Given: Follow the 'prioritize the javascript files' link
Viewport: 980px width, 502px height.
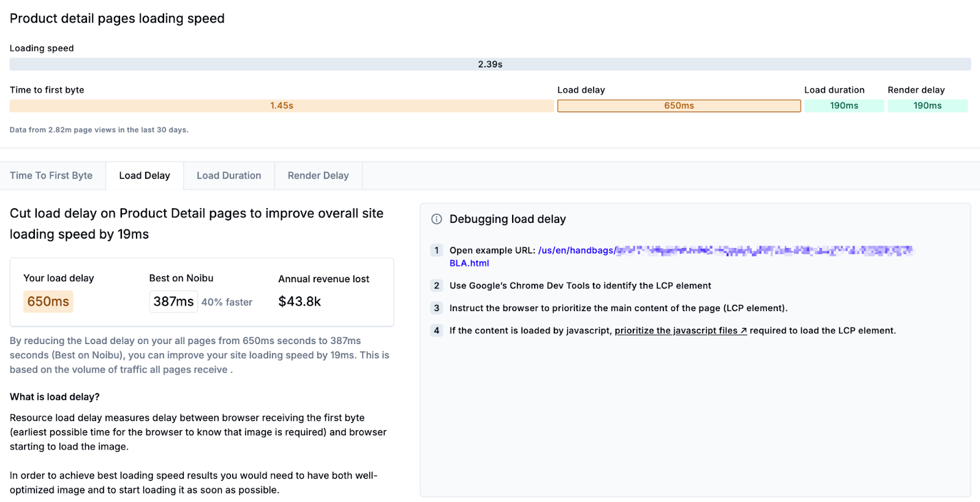Looking at the screenshot, I should pos(676,331).
